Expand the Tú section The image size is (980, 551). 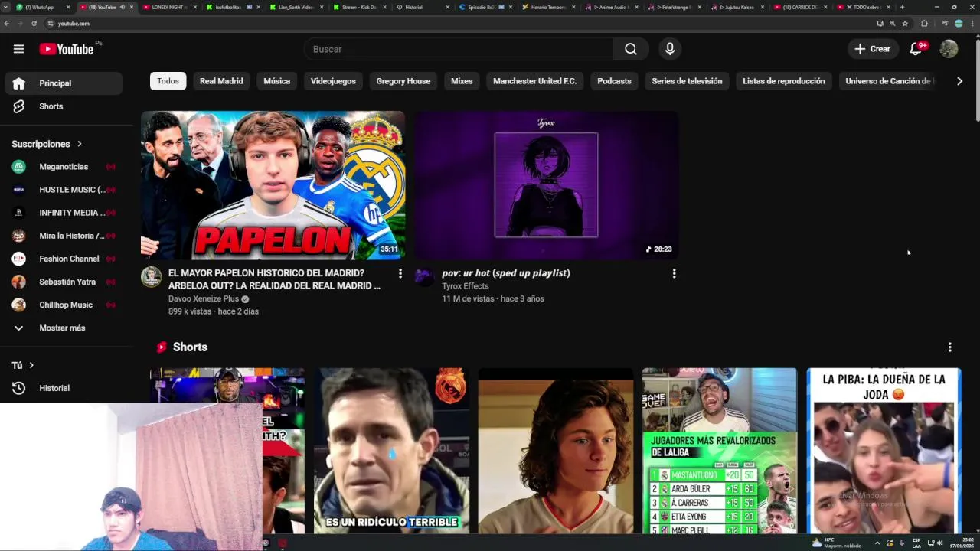point(23,365)
